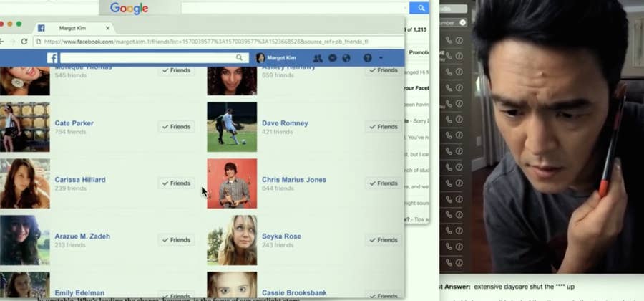Screen dimensions: 644x301
Task: Open the Messenger icon in Facebook header
Action: (332, 58)
